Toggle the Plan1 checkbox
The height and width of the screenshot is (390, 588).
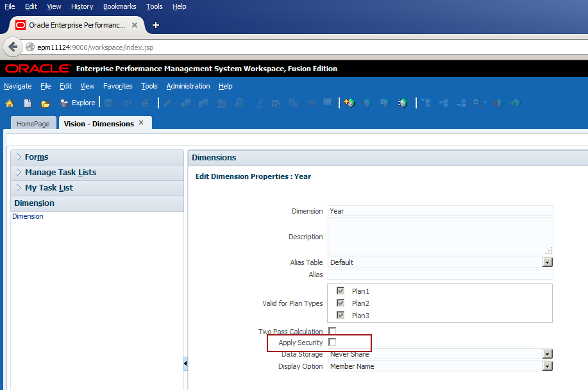pyautogui.click(x=340, y=291)
